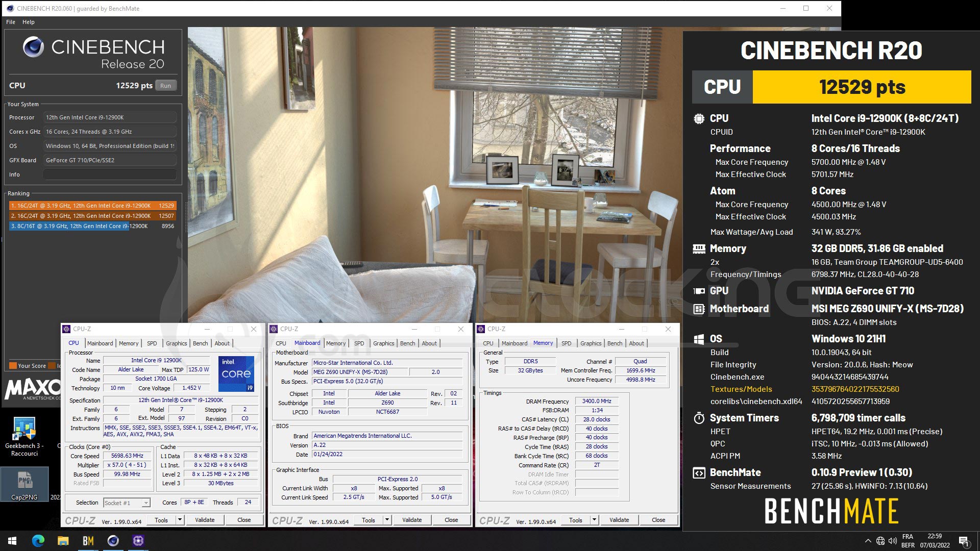Open the Bench tab in the first CPU-Z window
Screen dimensions: 980x551
click(201, 343)
